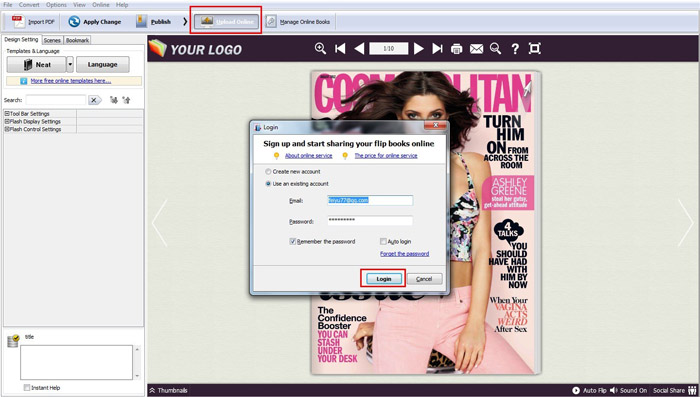Screen dimensions: 700x397
Task: Click the collapse all tree icon
Action: pos(126,100)
